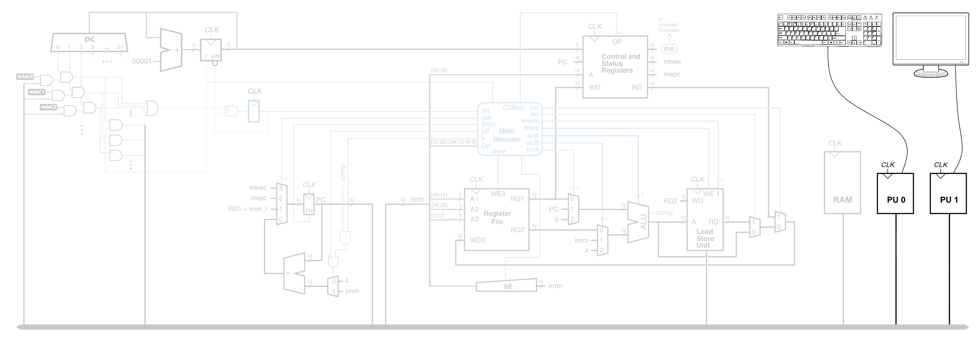The image size is (980, 341).
Task: Click the '00001' constant label
Action: [x=142, y=61]
